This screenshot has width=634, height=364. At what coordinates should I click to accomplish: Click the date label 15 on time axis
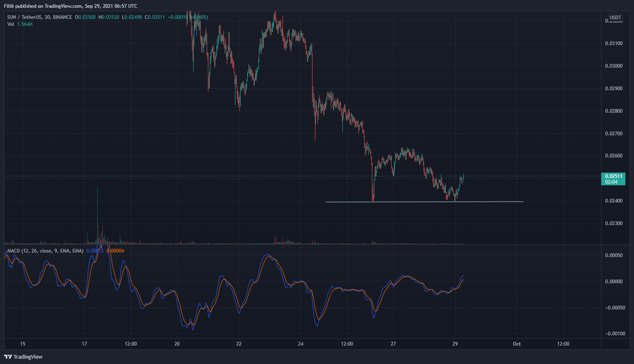pos(23,344)
